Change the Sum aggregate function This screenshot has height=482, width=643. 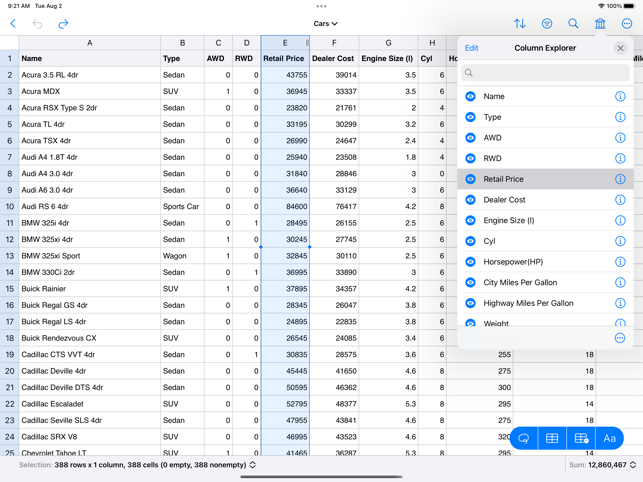(633, 465)
